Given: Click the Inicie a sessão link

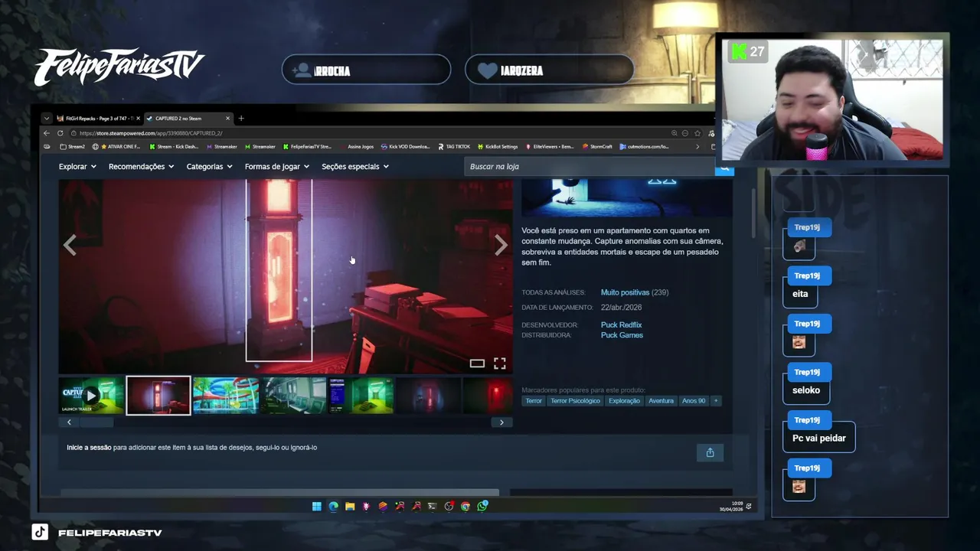Looking at the screenshot, I should pyautogui.click(x=89, y=448).
